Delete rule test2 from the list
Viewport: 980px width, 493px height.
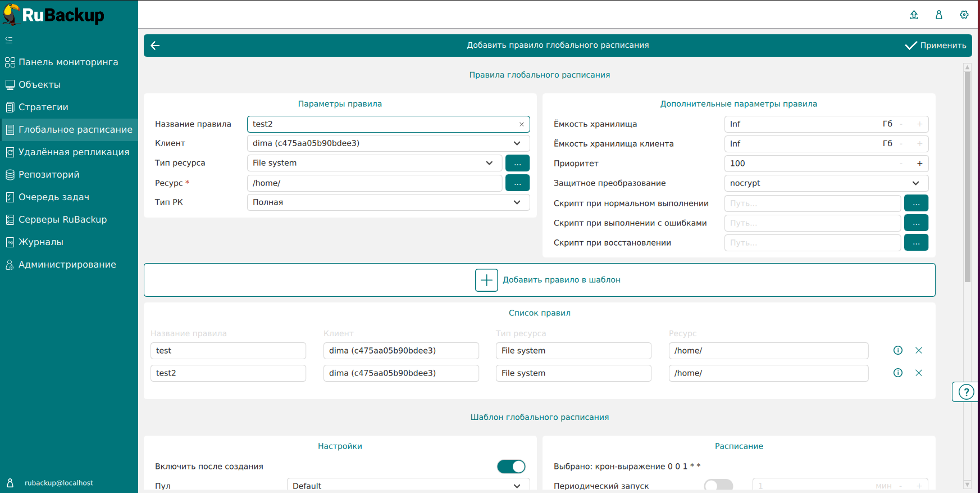click(x=919, y=373)
